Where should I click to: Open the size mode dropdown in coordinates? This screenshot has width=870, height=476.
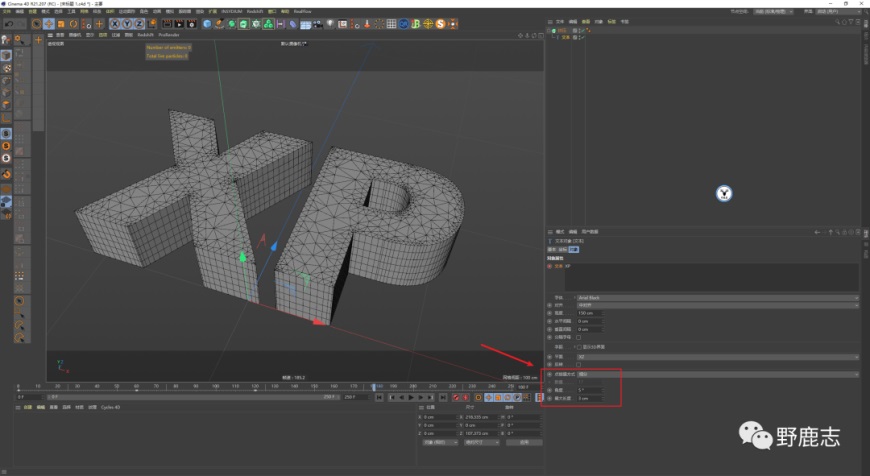[482, 443]
